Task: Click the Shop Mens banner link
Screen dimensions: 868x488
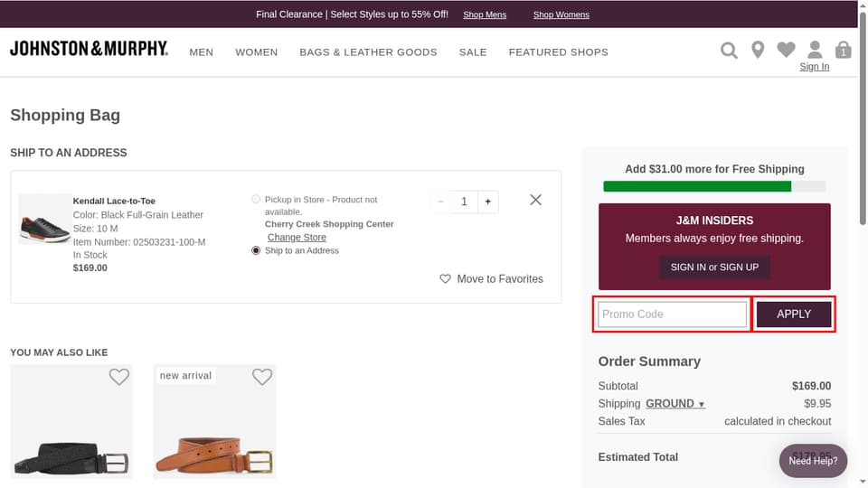Action: tap(485, 15)
